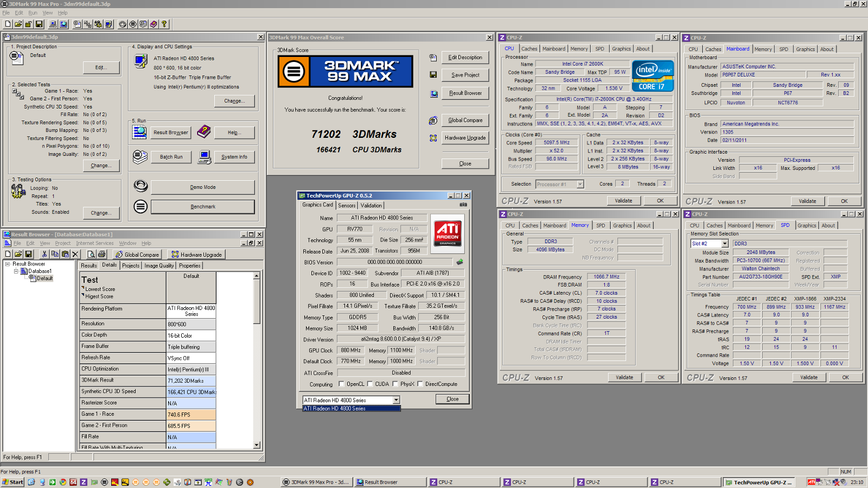Click the Open project folder icon in 3DMark toolbar
The height and width of the screenshot is (488, 868).
(18, 24)
